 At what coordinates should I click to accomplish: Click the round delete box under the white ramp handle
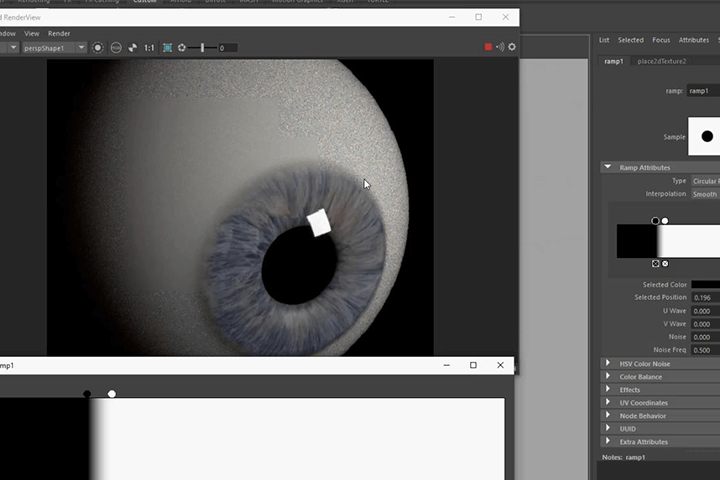(x=665, y=264)
